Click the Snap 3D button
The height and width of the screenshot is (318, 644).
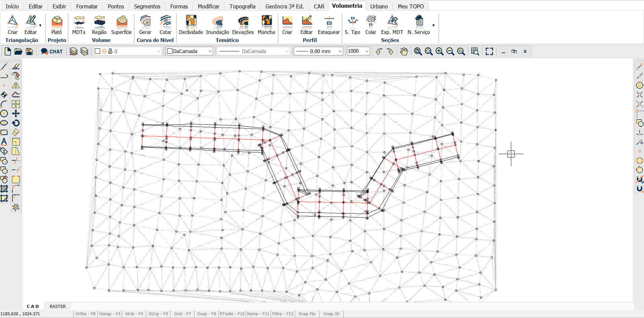point(331,314)
